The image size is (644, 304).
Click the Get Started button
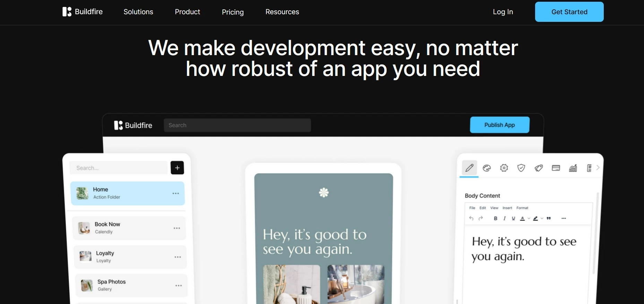tap(569, 12)
